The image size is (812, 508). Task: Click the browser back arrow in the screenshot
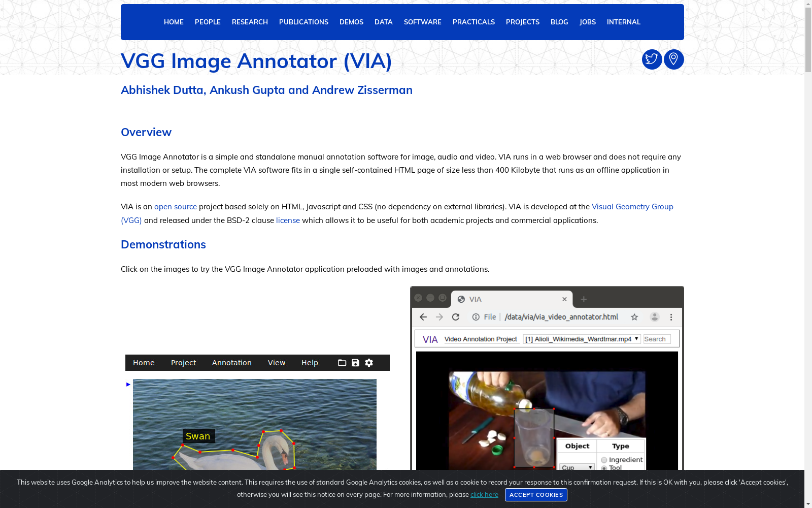click(423, 316)
